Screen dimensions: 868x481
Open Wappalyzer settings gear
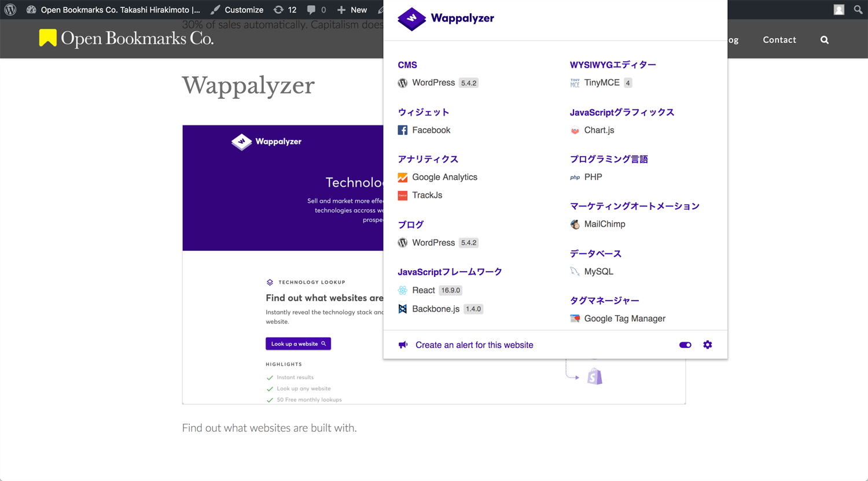point(708,345)
